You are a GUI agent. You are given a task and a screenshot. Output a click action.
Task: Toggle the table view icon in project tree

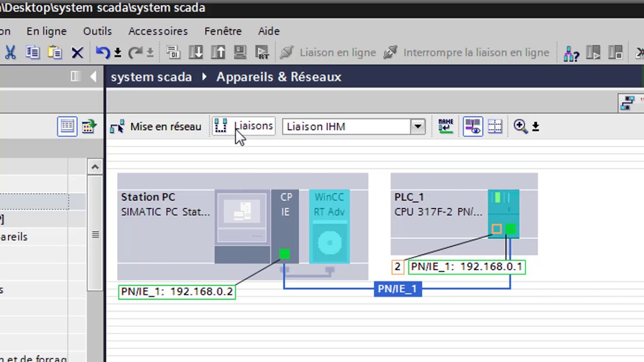pyautogui.click(x=67, y=127)
